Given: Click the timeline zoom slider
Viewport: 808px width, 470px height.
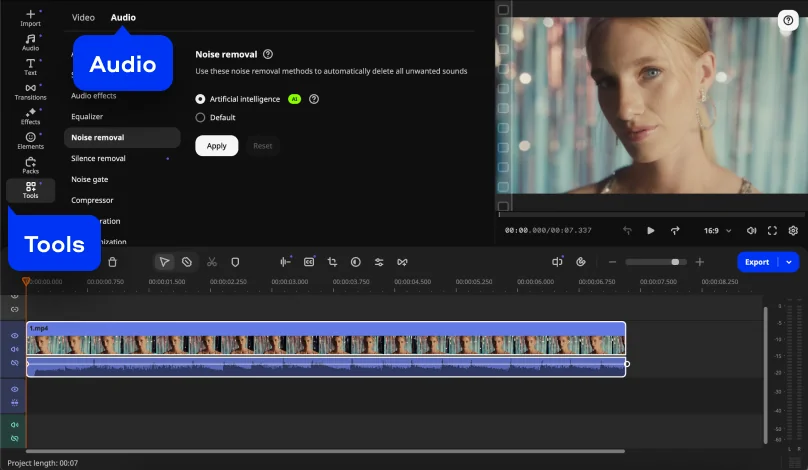Looking at the screenshot, I should point(655,262).
